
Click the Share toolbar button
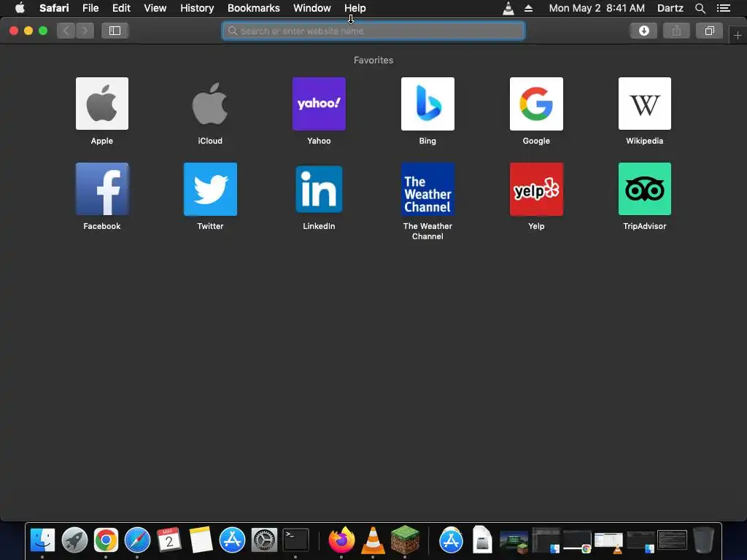tap(676, 31)
